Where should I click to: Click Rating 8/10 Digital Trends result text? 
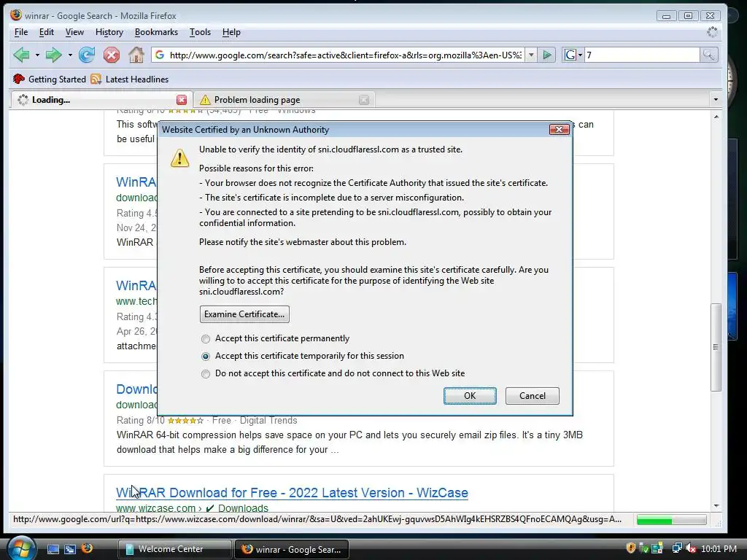(206, 421)
